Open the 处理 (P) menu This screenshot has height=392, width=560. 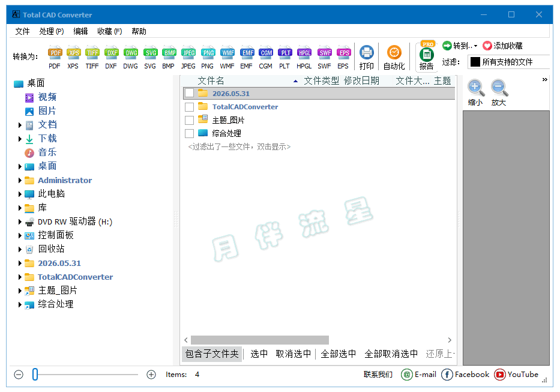click(52, 31)
